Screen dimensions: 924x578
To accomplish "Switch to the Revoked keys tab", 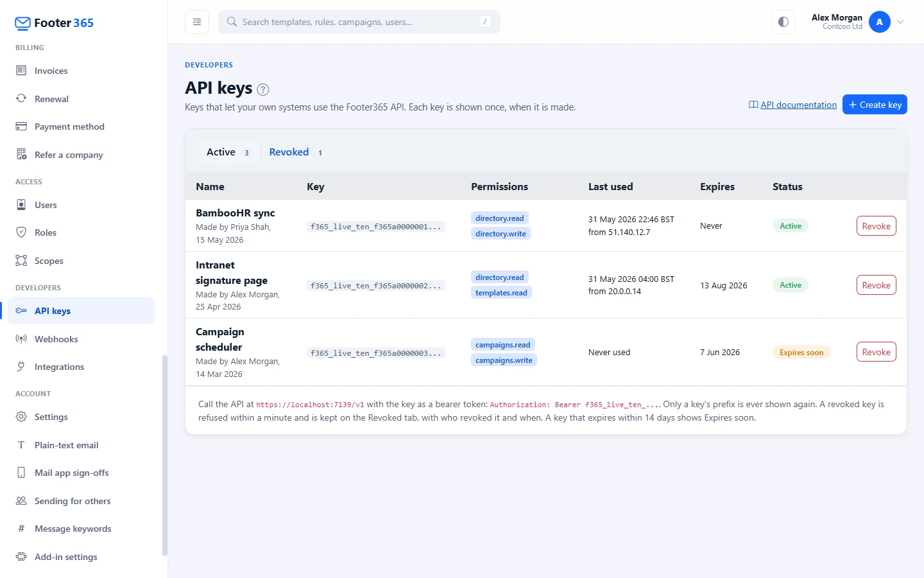I will (x=296, y=152).
